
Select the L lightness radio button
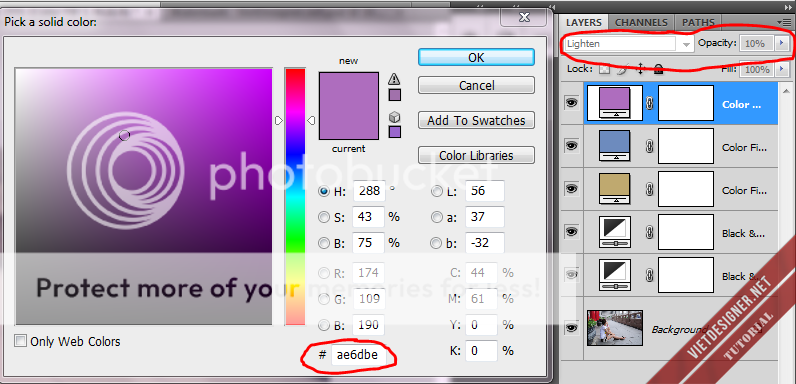[x=436, y=191]
